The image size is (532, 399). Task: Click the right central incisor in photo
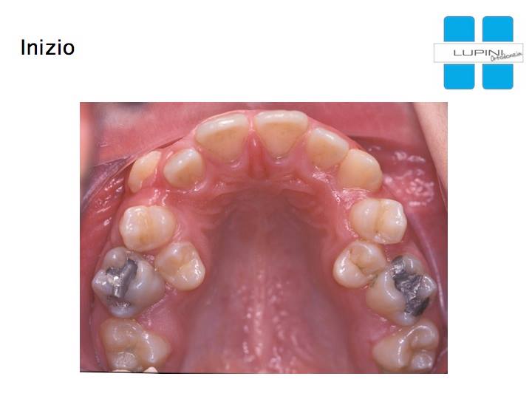coord(282,133)
